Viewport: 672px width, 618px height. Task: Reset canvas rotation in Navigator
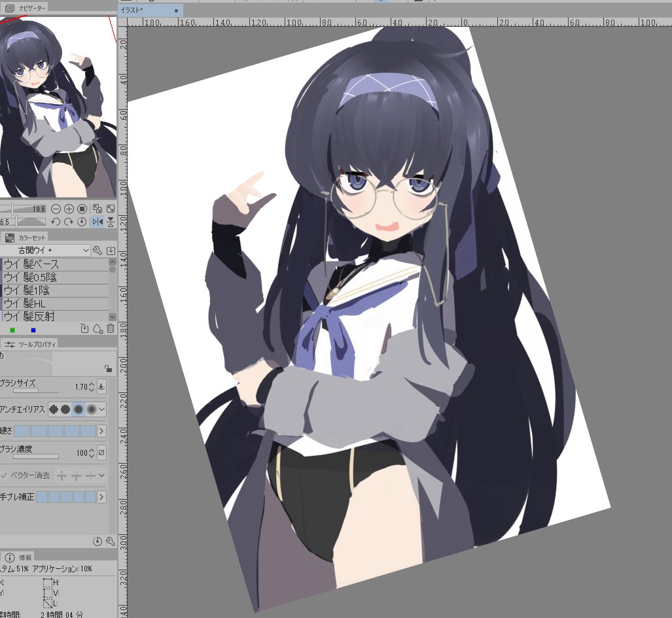(82, 222)
